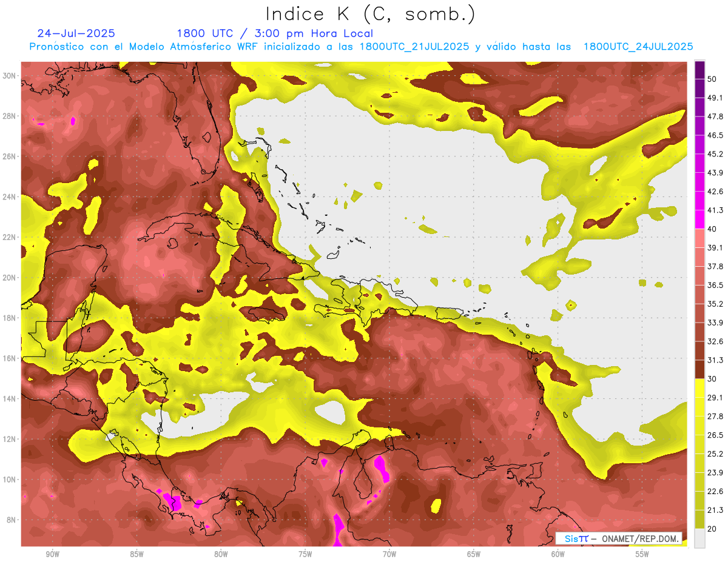
Task: Click latitude axis label "22N"
Action: [10, 237]
